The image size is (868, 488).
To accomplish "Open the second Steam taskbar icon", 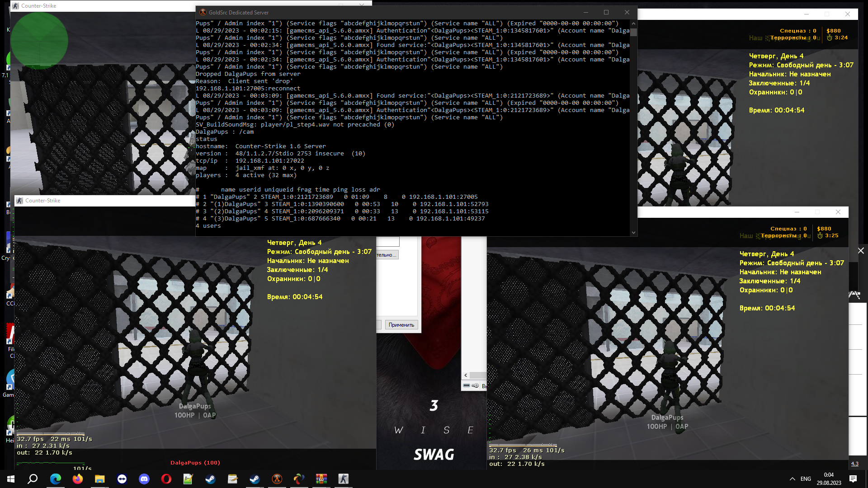I will pyautogui.click(x=255, y=479).
